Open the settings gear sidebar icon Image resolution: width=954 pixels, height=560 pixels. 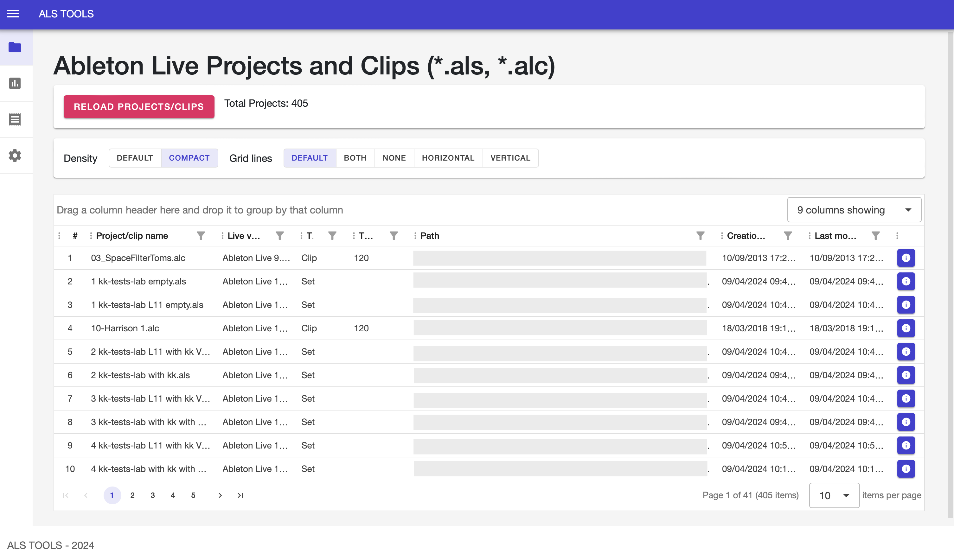pyautogui.click(x=15, y=155)
